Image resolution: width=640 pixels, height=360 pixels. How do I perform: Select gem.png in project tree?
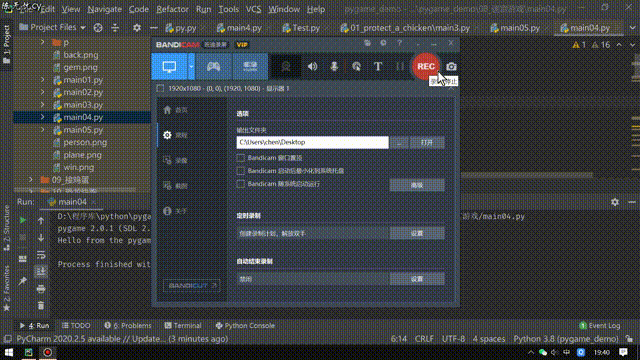(x=80, y=67)
